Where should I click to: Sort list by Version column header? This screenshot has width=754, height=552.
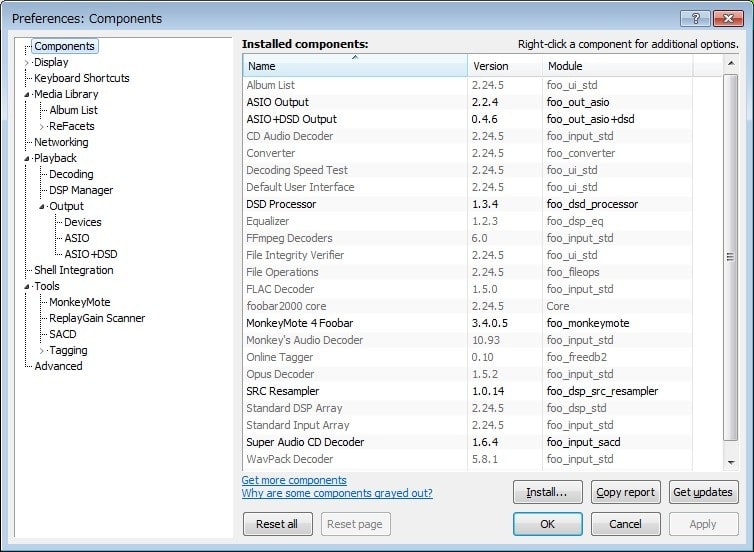[x=490, y=66]
